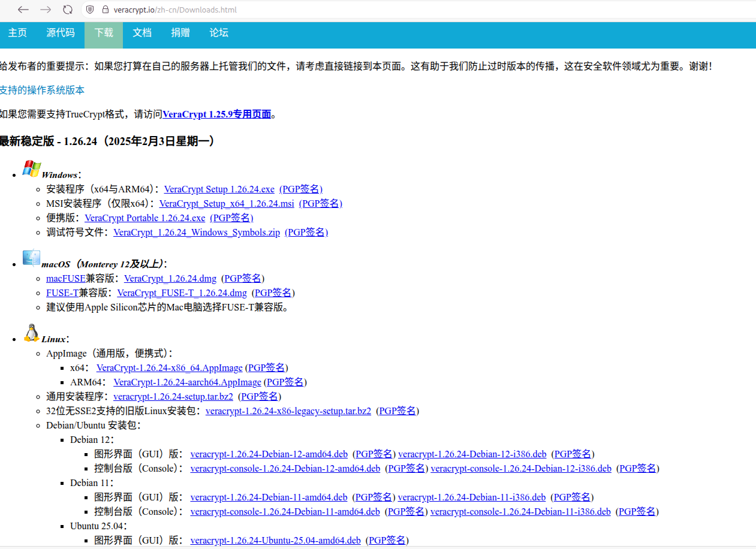Download VeraCrypt Setup 1.26.24.exe
Screen dimensions: 756x549
(219, 189)
